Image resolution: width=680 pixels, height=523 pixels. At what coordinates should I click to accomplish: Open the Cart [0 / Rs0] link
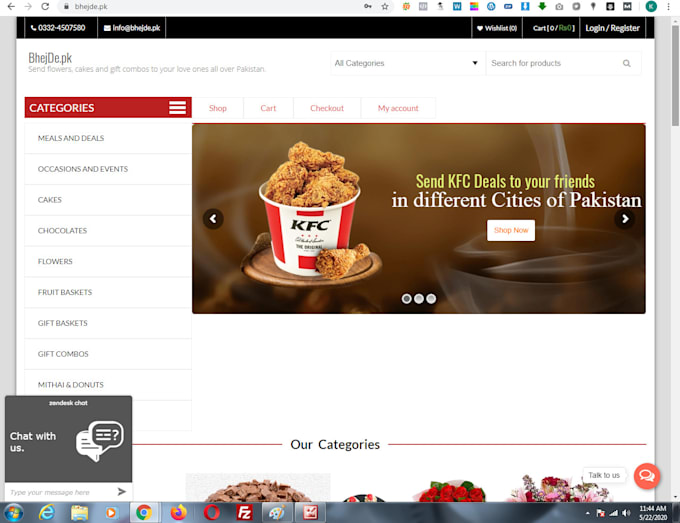click(x=553, y=28)
